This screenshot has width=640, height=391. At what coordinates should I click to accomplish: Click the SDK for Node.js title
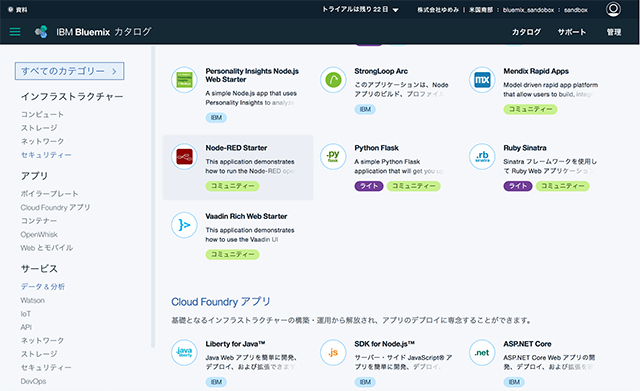(x=384, y=344)
